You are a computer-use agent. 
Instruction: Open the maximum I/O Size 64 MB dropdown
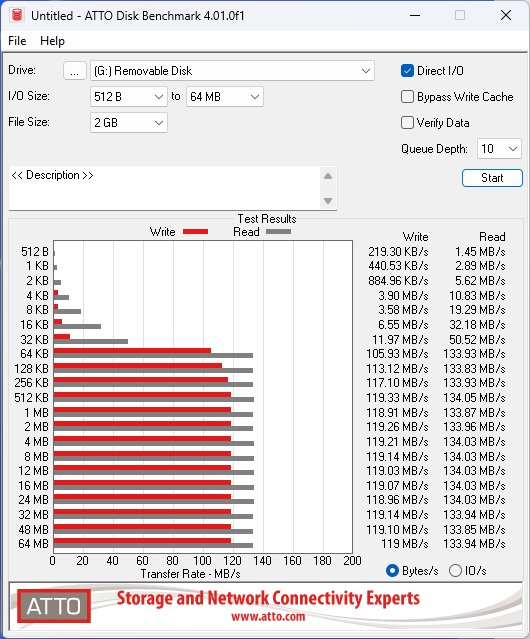pyautogui.click(x=225, y=97)
